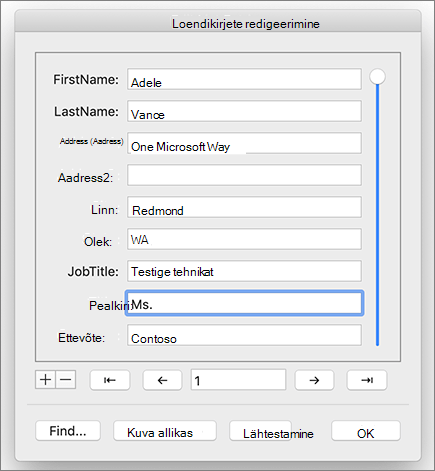Click the Address (Aadress) label
435x471 pixels.
pyautogui.click(x=92, y=141)
